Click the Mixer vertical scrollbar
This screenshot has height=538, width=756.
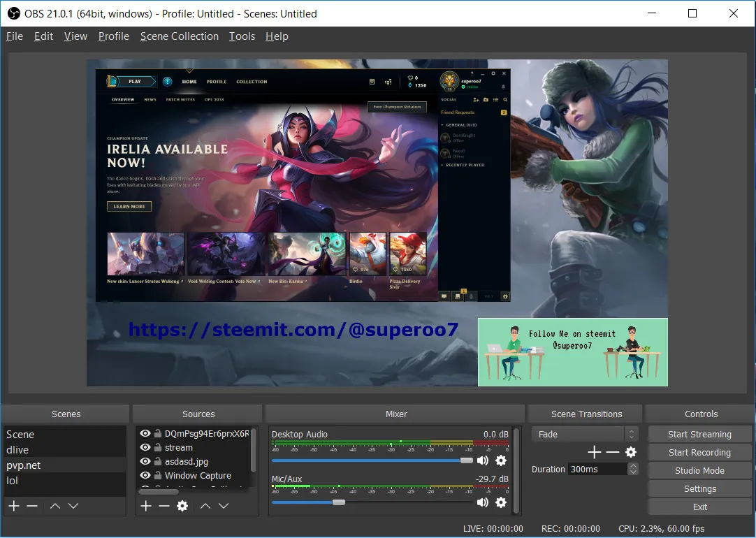[516, 470]
